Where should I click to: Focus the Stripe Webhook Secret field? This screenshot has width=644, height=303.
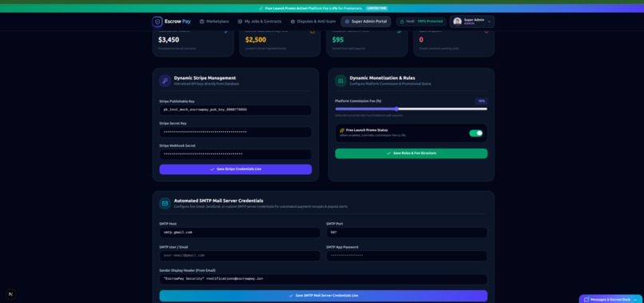(x=236, y=154)
